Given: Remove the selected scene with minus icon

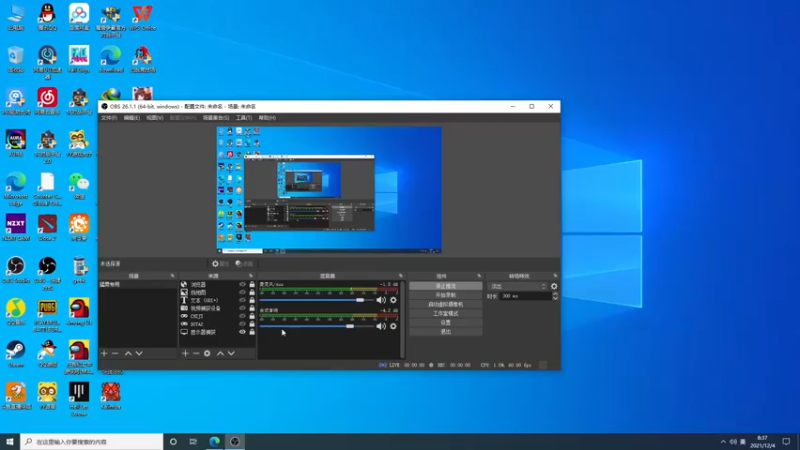Looking at the screenshot, I should coord(115,353).
